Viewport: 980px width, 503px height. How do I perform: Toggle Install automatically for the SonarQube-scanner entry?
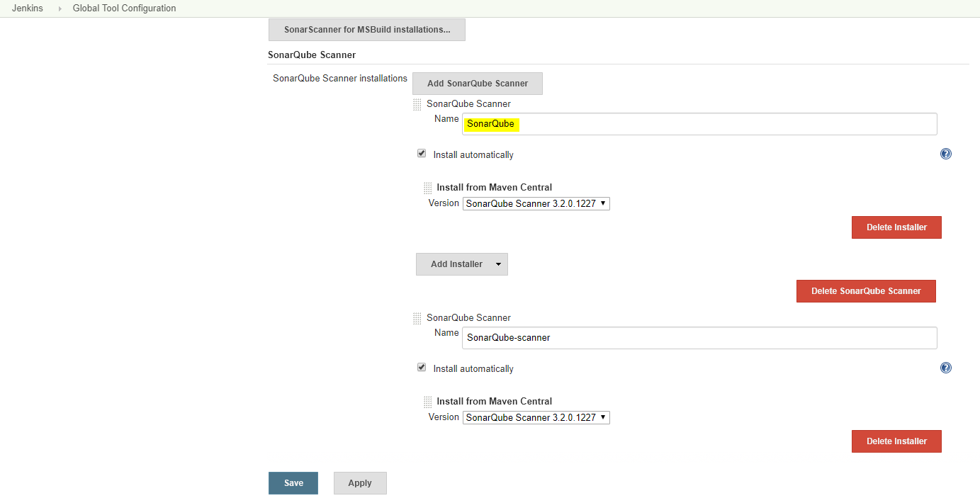(422, 367)
